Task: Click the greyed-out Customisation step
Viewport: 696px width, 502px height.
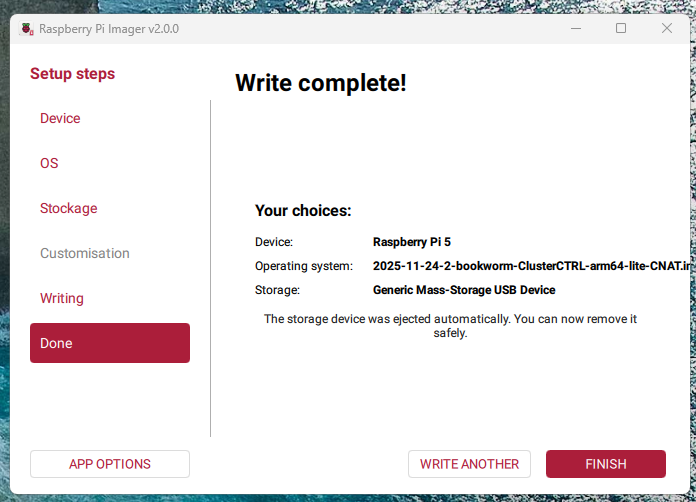Action: pyautogui.click(x=85, y=253)
